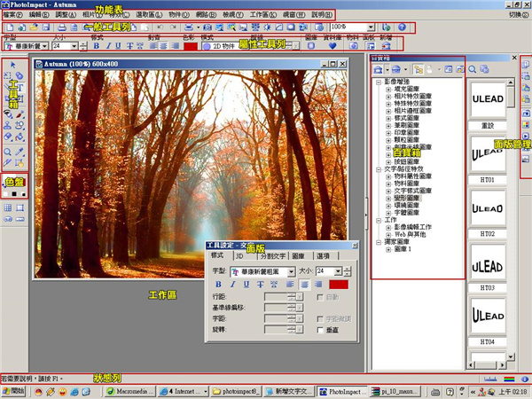
Task: Select the Eraser tool in toolbox
Action: coord(7,137)
